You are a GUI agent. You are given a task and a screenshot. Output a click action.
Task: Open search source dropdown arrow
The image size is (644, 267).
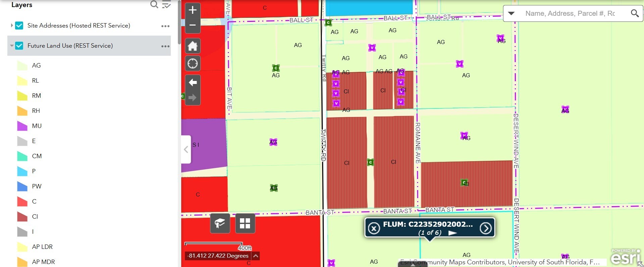pos(511,13)
